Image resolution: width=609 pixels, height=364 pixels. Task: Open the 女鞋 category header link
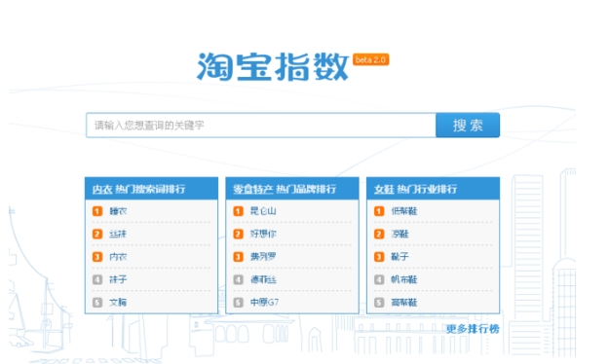[384, 190]
